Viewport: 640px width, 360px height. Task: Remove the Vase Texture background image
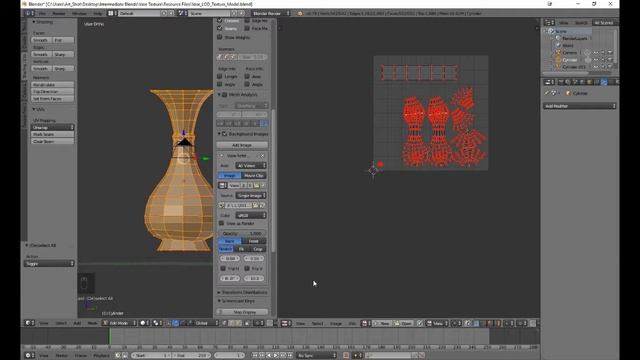[x=262, y=156]
